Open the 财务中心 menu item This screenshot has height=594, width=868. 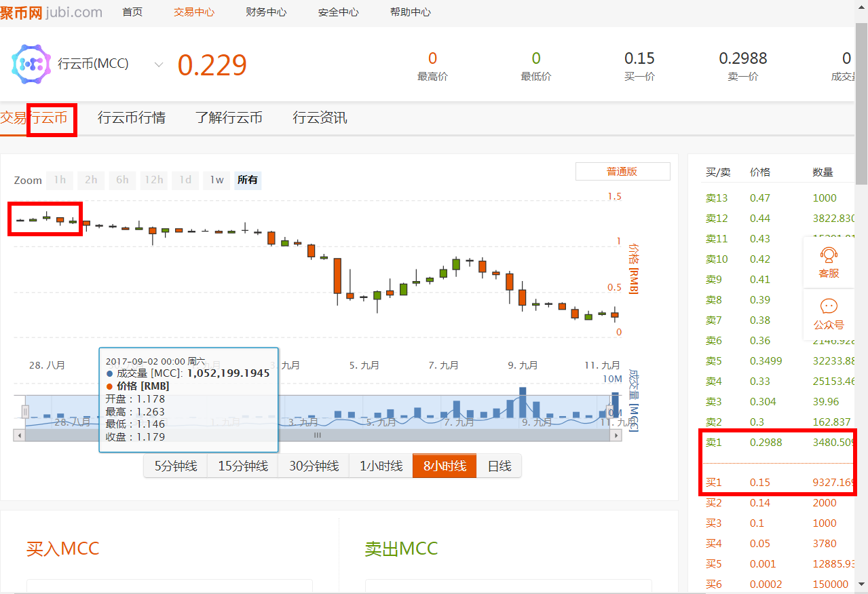pyautogui.click(x=265, y=11)
